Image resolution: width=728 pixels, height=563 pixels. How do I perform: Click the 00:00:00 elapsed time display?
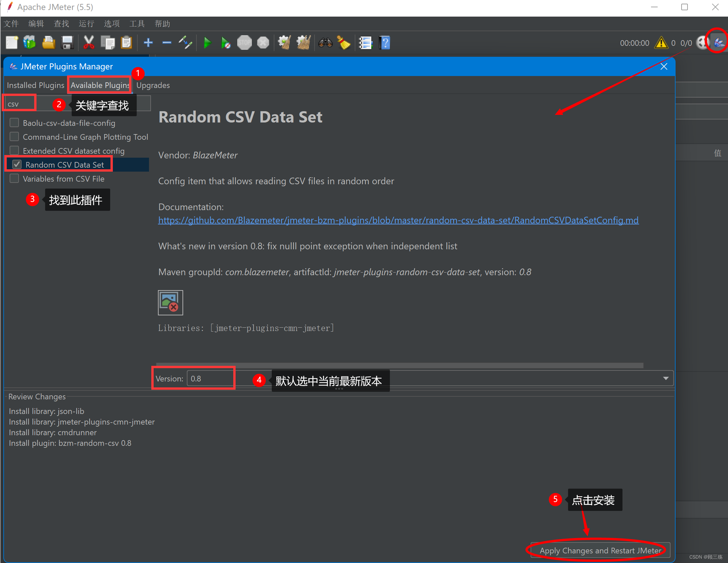(x=634, y=43)
